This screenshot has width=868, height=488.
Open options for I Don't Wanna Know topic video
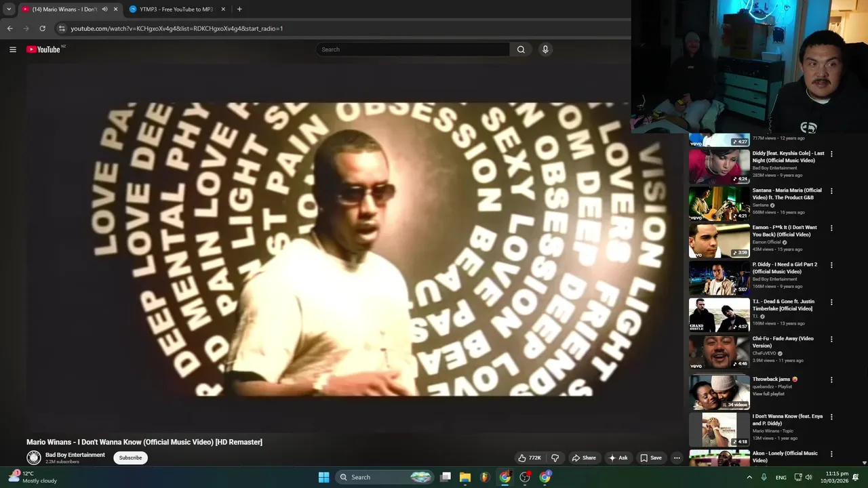coord(831,418)
